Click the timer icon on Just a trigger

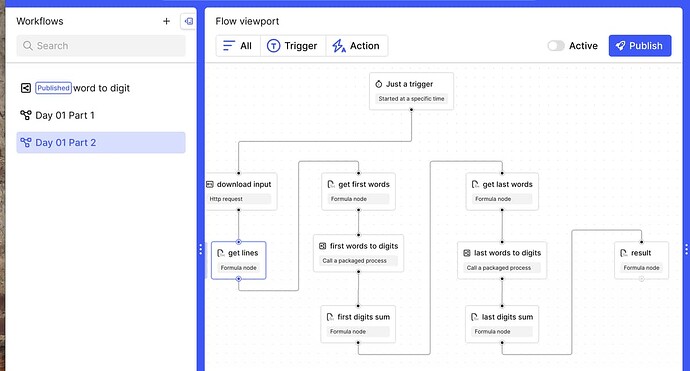point(378,84)
